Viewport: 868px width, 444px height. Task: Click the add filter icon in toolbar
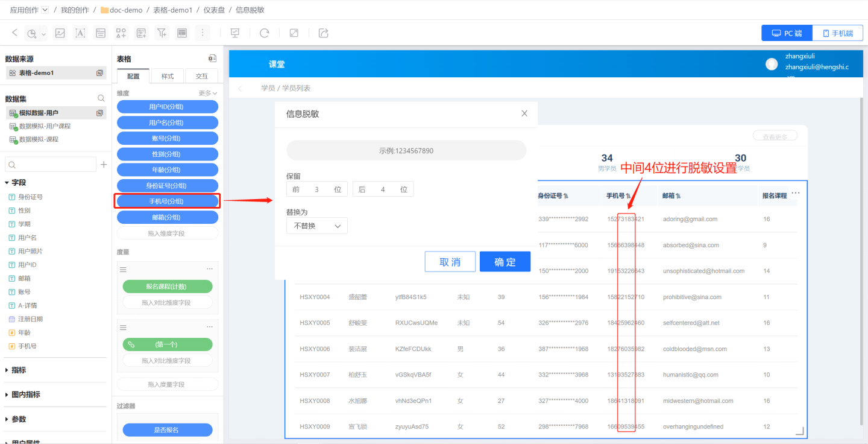pos(162,33)
